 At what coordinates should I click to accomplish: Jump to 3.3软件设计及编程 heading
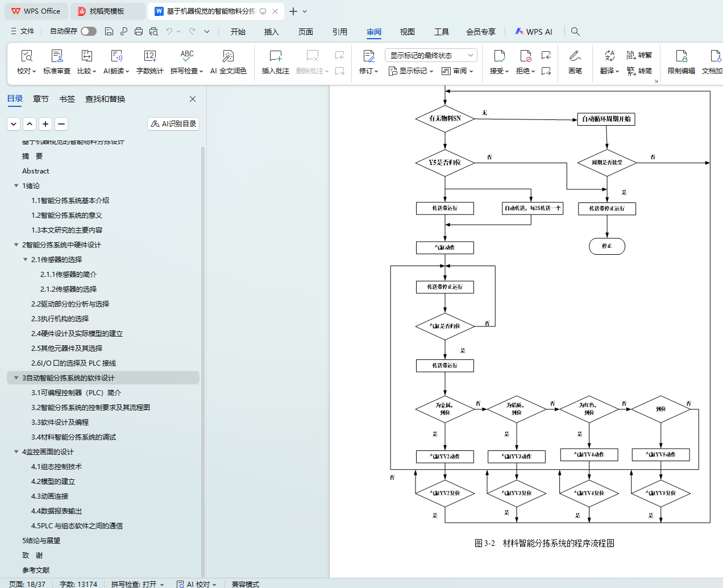(60, 423)
